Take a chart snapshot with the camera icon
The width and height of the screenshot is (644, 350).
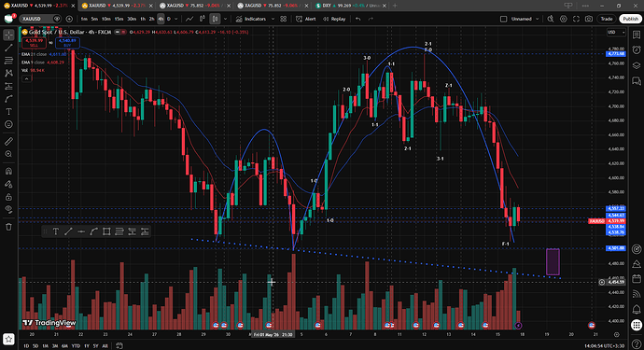click(589, 19)
